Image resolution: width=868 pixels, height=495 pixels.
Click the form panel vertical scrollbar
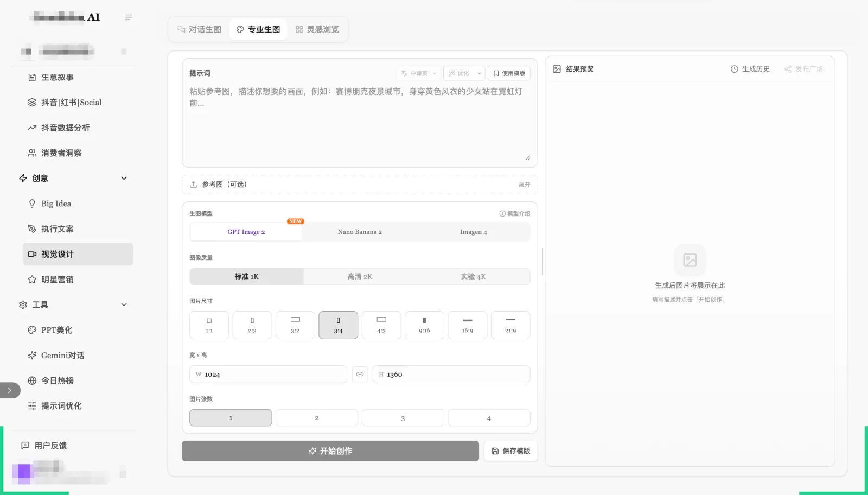coord(542,261)
